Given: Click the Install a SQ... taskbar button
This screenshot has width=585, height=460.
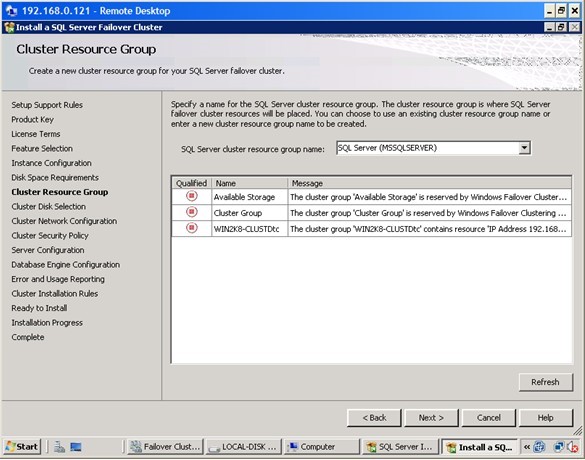Looking at the screenshot, I should click(x=479, y=447).
